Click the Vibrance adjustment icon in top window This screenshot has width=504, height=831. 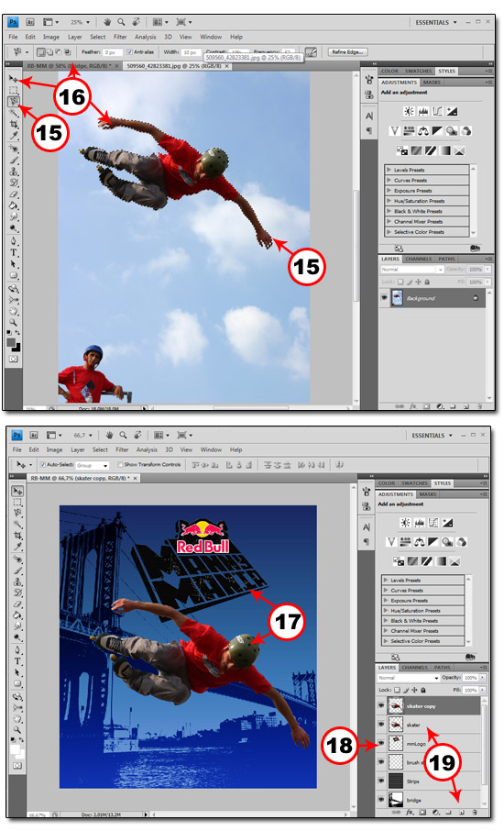(395, 131)
